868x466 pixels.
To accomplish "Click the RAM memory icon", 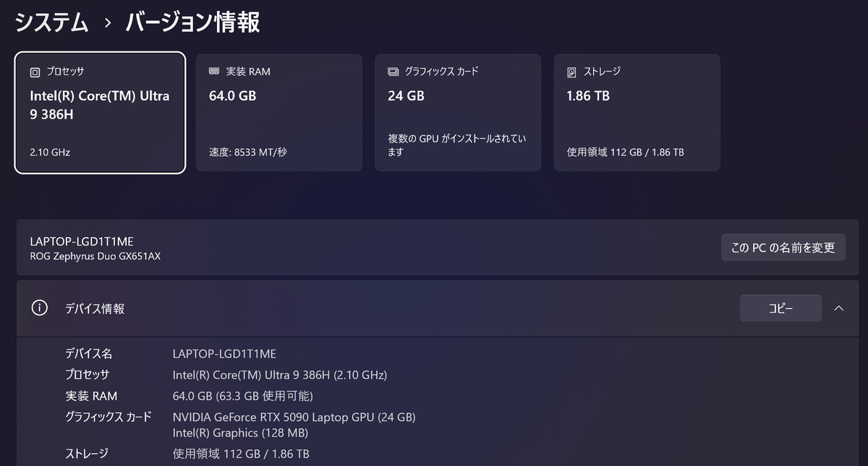I will point(214,72).
